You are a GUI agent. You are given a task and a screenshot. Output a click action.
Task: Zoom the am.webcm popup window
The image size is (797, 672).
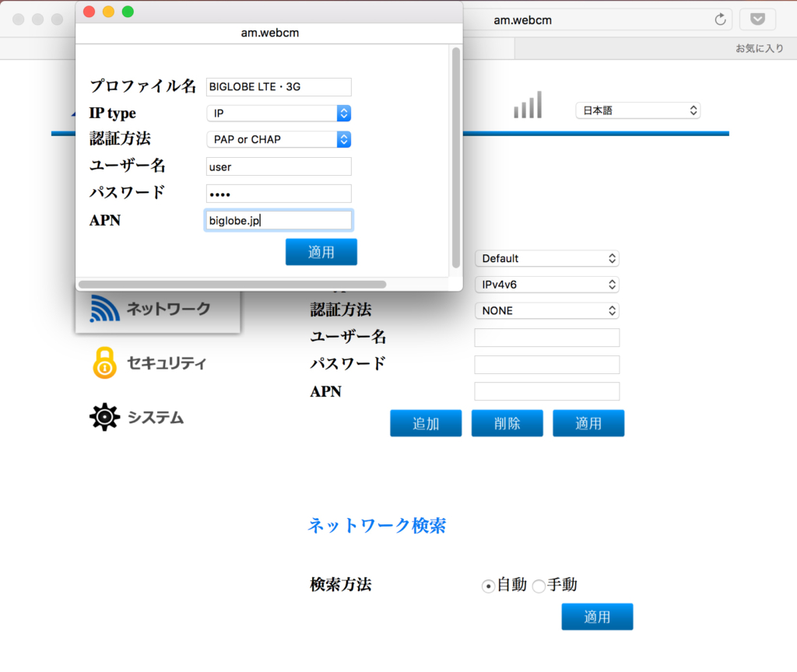(x=128, y=12)
